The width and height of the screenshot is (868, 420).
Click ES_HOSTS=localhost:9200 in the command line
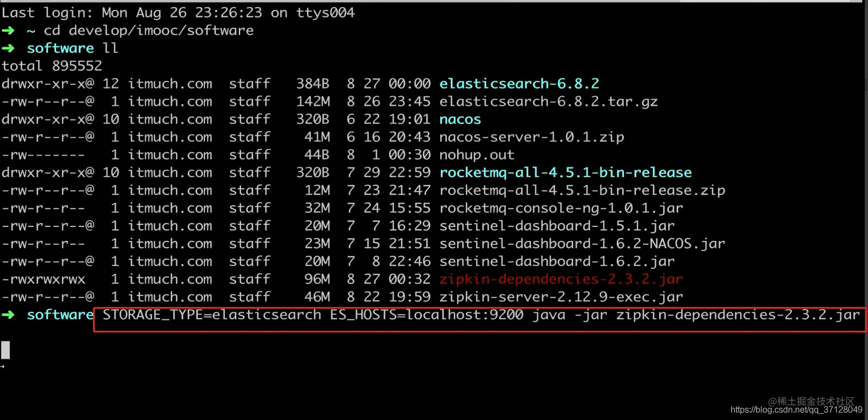[427, 315]
